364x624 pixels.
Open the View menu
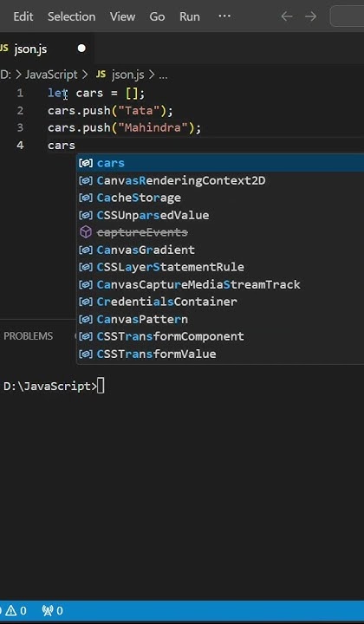click(122, 16)
